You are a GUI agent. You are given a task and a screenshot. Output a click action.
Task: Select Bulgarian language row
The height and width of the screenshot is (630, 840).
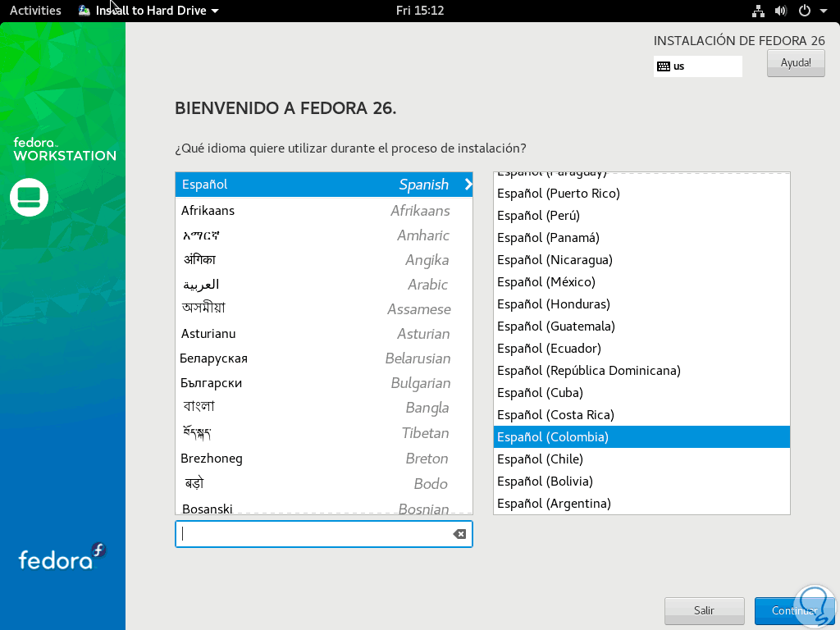click(x=323, y=383)
